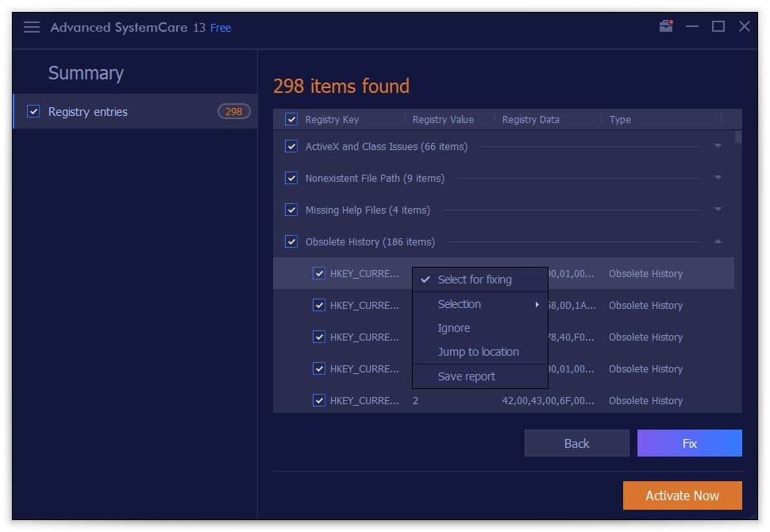This screenshot has width=770, height=532.
Task: Uncheck Obsolete History group checkbox
Action: 291,241
